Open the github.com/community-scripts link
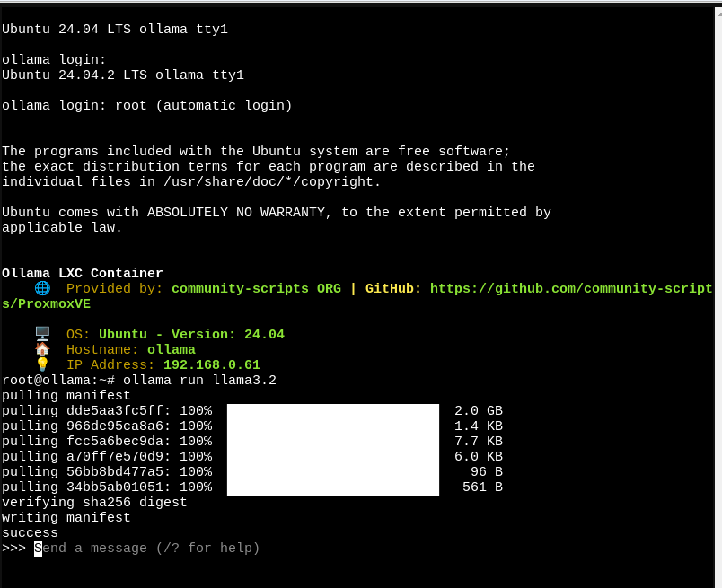722x588 pixels. point(571,289)
